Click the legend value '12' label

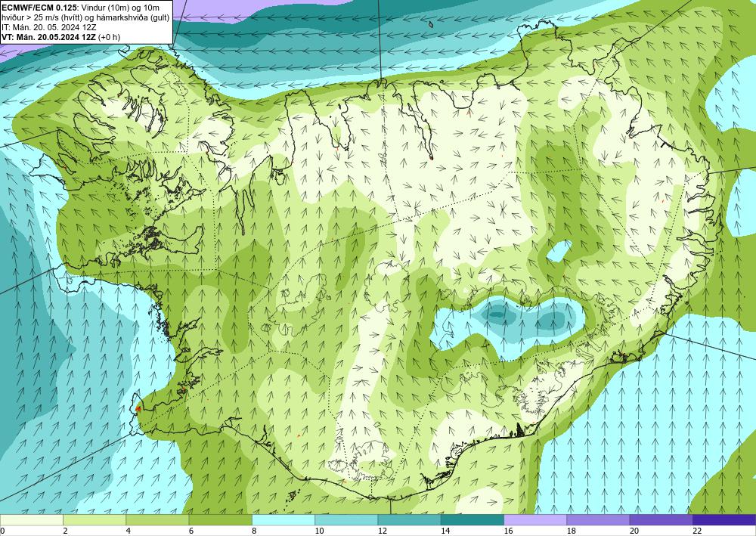(382, 531)
